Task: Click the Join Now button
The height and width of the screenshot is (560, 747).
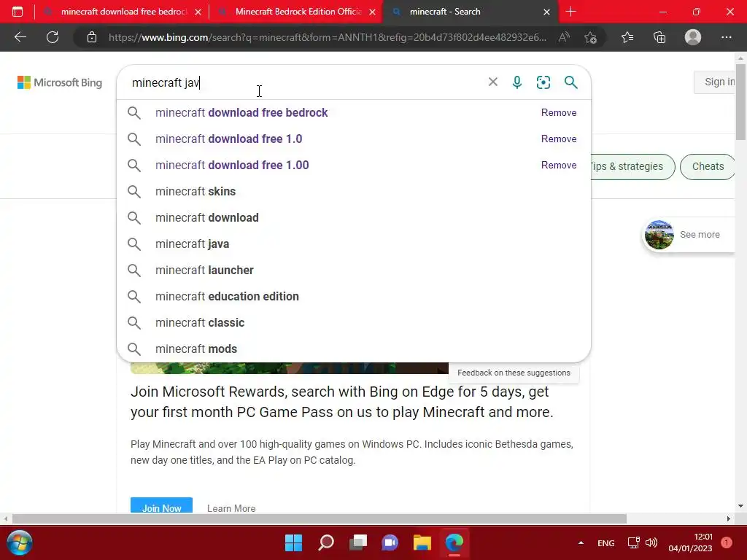Action: click(x=161, y=506)
